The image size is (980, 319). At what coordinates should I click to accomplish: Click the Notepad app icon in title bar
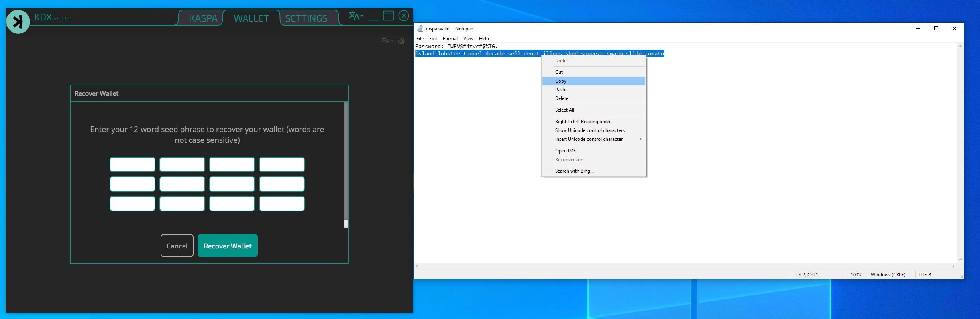420,28
